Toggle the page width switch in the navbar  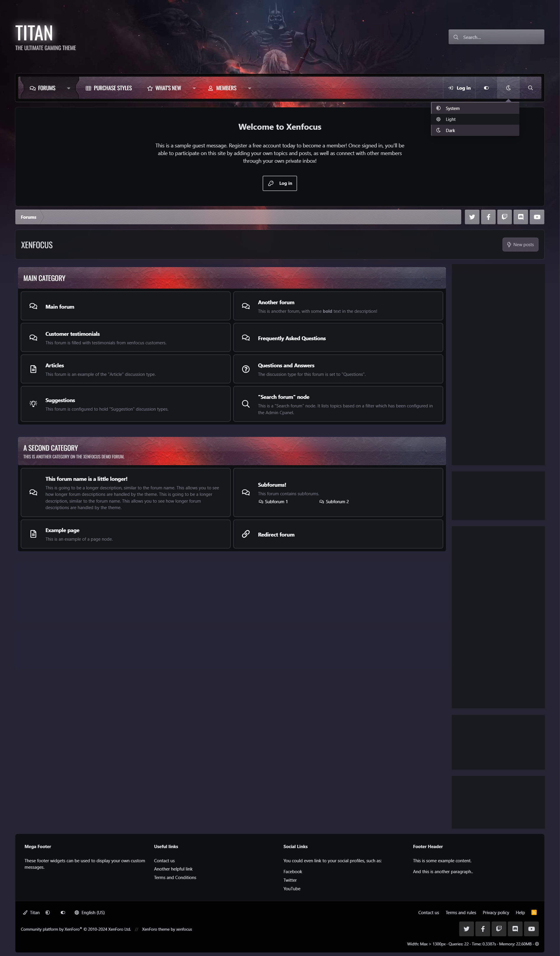click(486, 88)
